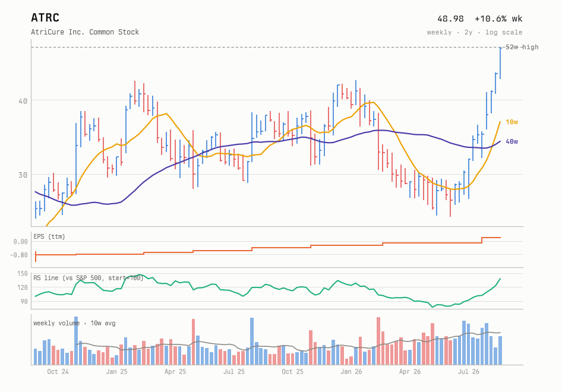Screen dimensions: 562x392
Task: Click the last price 48.98
Action: point(450,18)
